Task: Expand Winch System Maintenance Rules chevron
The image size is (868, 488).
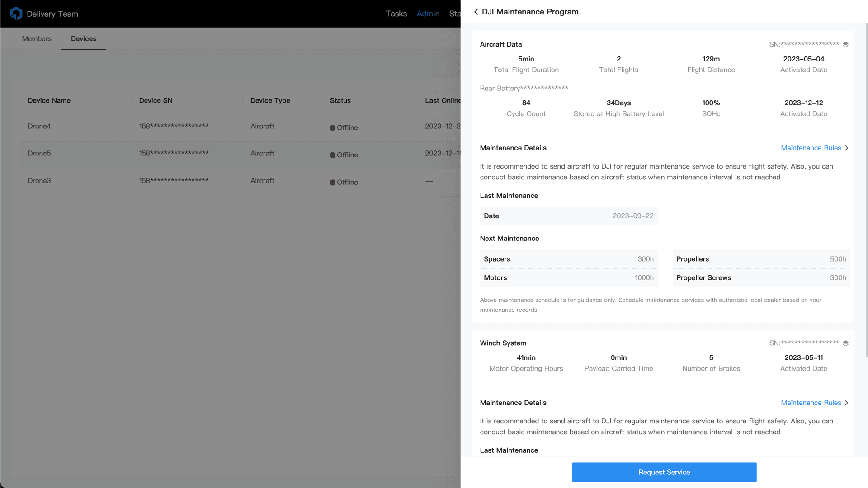Action: (847, 403)
